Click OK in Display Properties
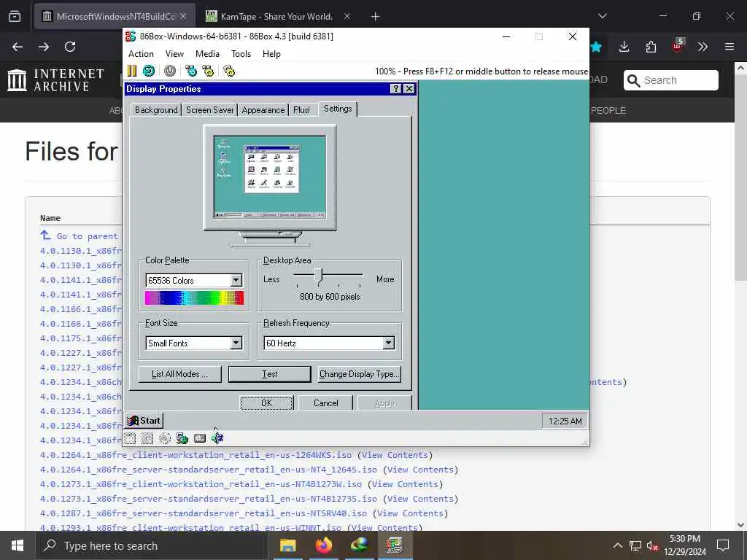The height and width of the screenshot is (560, 747). [266, 402]
